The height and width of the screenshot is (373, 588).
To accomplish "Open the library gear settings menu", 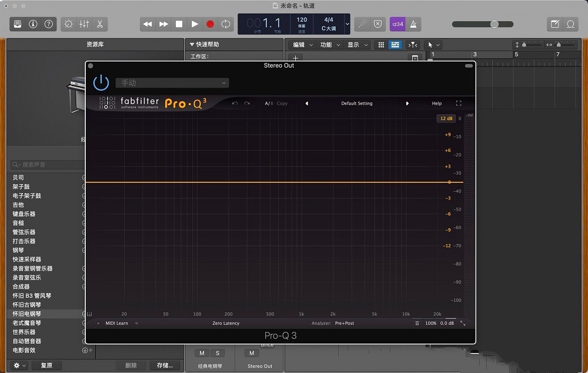I will (19, 365).
